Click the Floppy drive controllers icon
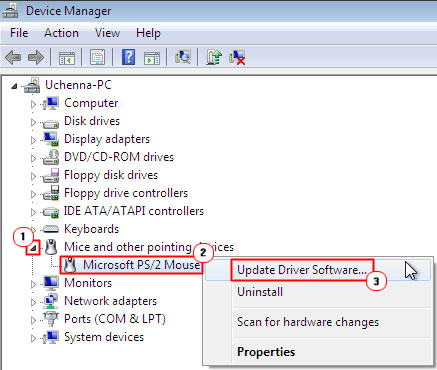Screen dimensions: 437x370 51,193
